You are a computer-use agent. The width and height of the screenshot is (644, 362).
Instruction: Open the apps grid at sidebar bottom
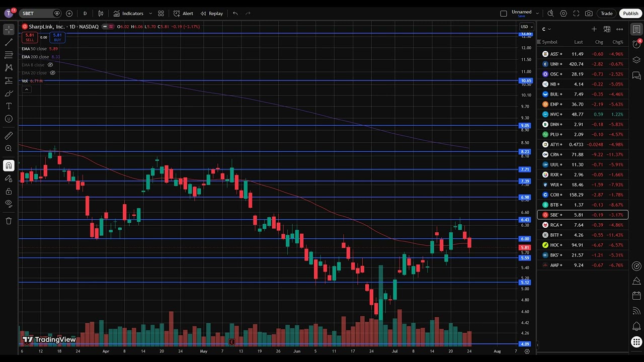click(x=636, y=342)
